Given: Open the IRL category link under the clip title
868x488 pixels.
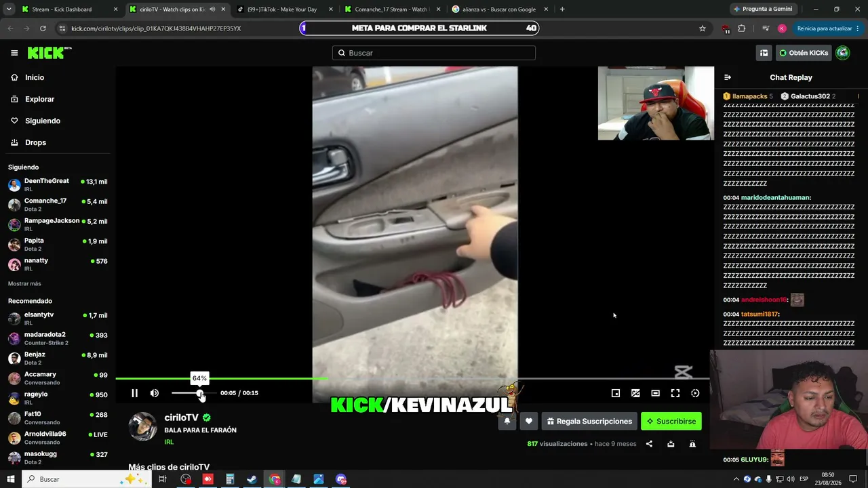Looking at the screenshot, I should tap(169, 442).
